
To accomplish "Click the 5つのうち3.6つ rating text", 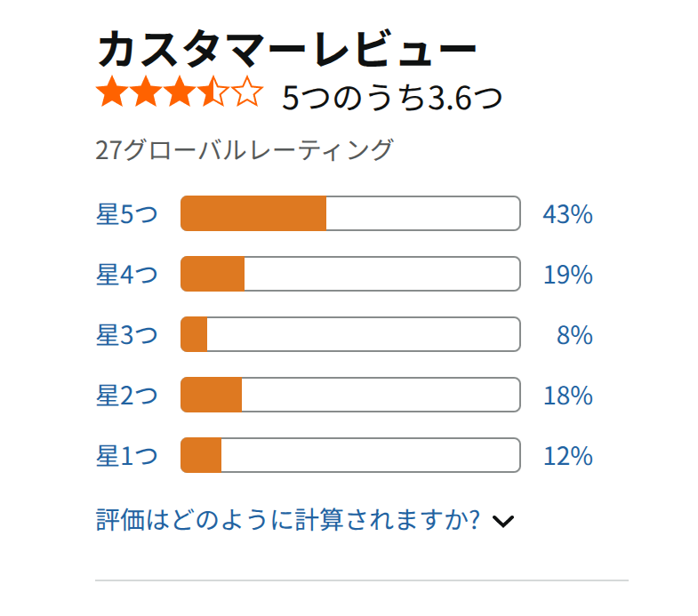I will pyautogui.click(x=392, y=98).
